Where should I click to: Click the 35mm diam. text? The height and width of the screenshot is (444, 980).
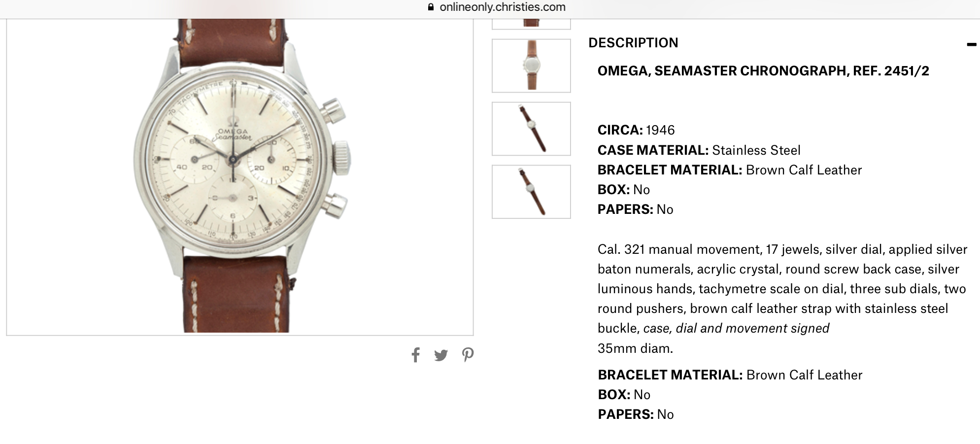coord(635,348)
